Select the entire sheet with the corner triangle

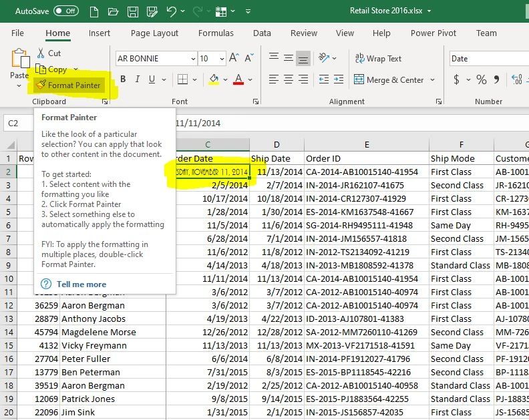(10, 145)
